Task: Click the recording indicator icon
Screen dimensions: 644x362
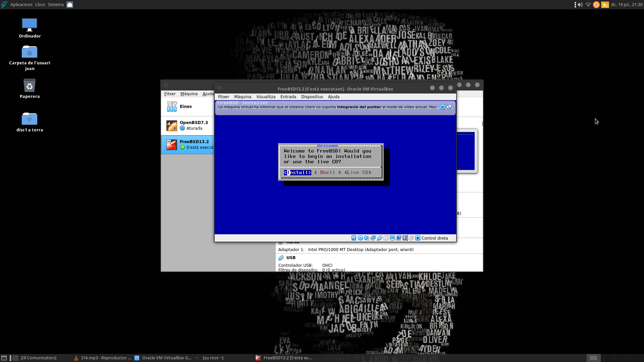Action: pyautogui.click(x=398, y=238)
